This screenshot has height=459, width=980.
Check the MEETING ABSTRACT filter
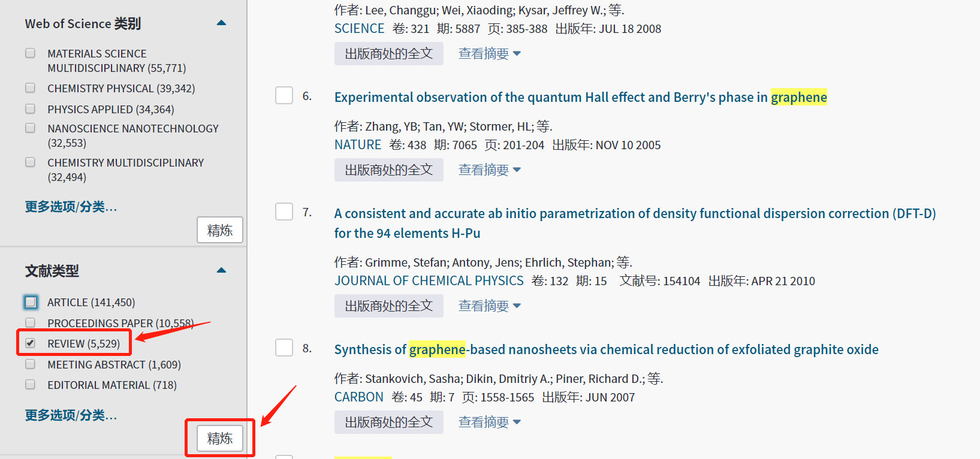point(31,364)
